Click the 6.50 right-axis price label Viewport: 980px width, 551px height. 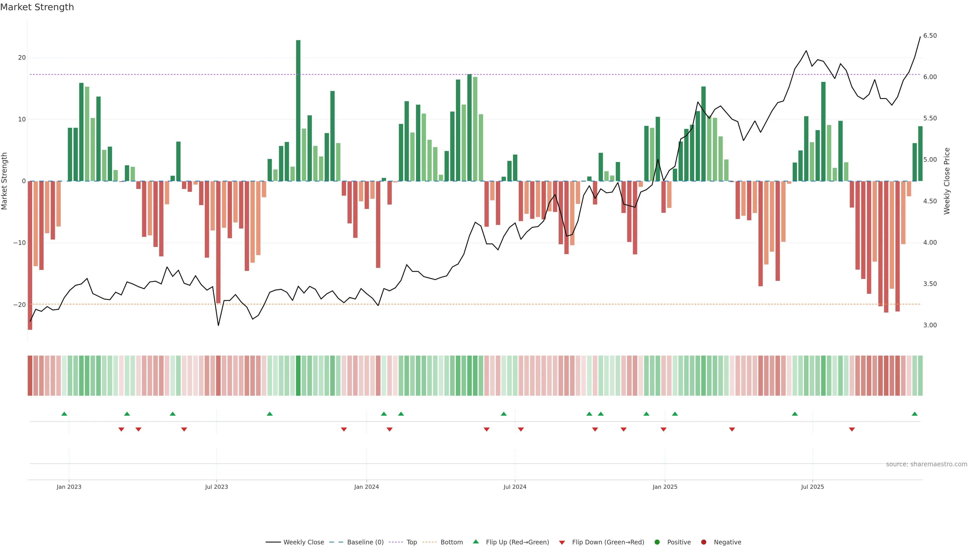coord(930,36)
